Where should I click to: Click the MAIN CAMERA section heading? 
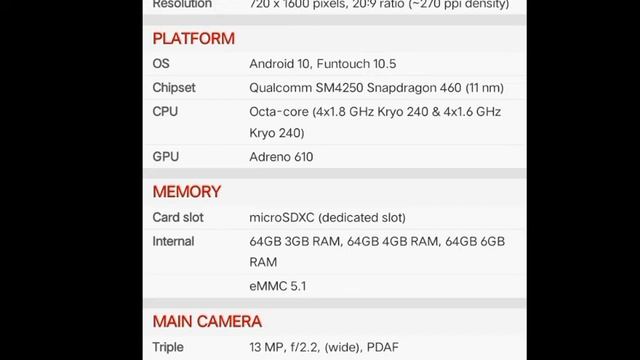(x=207, y=322)
